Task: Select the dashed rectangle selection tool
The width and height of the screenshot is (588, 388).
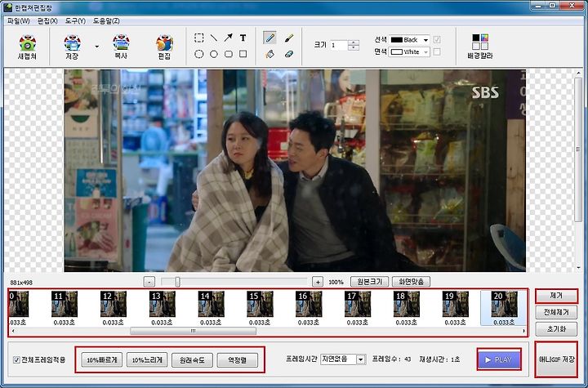Action: (199, 38)
